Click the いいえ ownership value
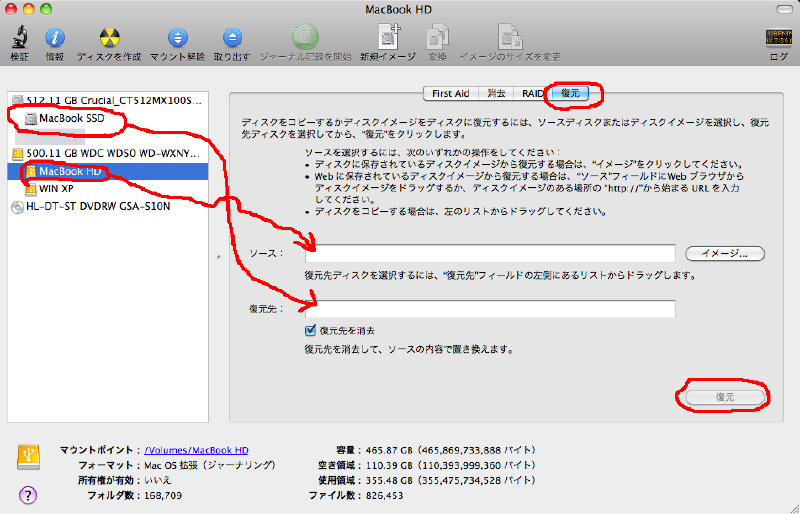 coord(158,480)
